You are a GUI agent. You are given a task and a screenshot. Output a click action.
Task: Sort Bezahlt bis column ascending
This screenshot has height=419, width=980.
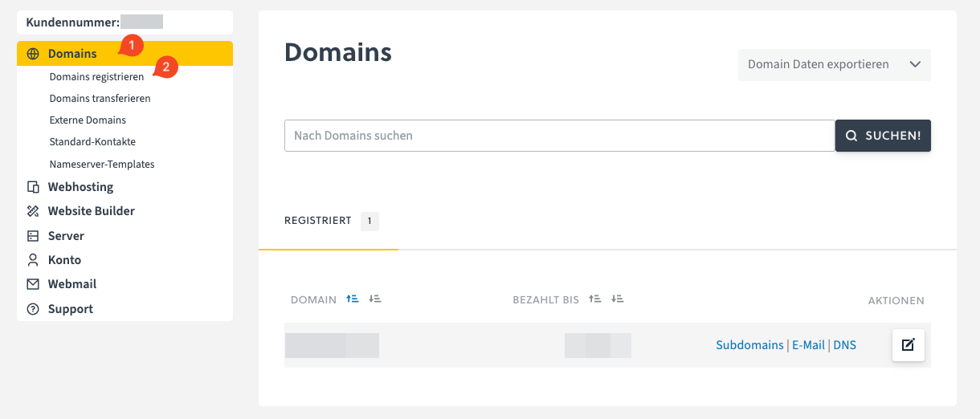(594, 299)
